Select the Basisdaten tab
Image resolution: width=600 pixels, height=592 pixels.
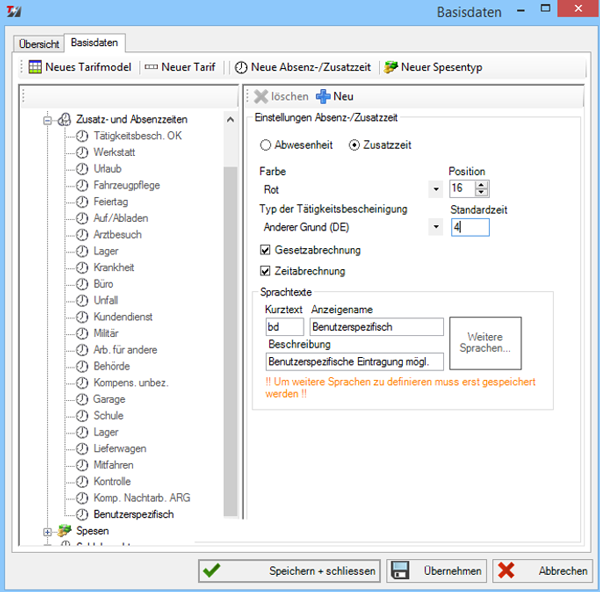[x=93, y=43]
